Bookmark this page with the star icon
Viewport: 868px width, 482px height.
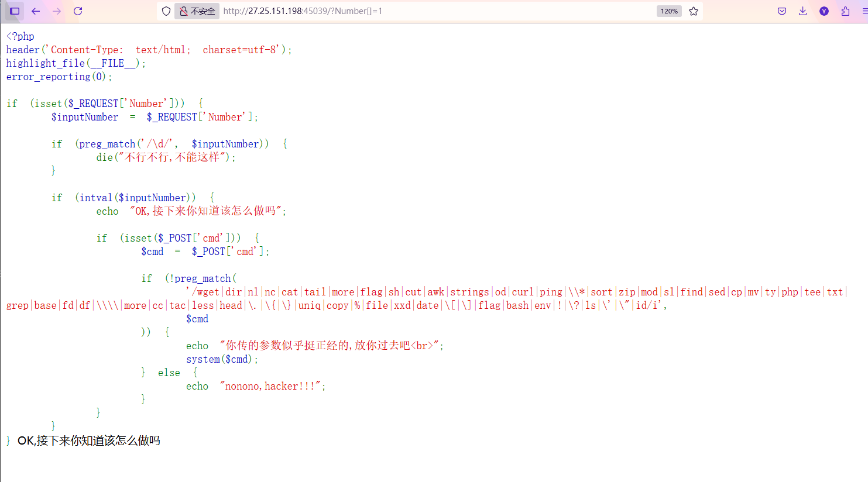tap(694, 11)
